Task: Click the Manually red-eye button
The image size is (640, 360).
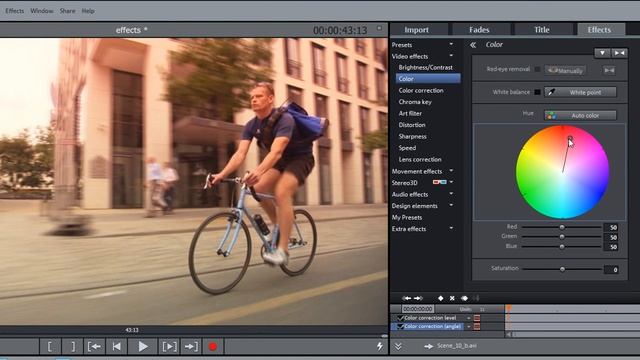Action: (x=565, y=71)
